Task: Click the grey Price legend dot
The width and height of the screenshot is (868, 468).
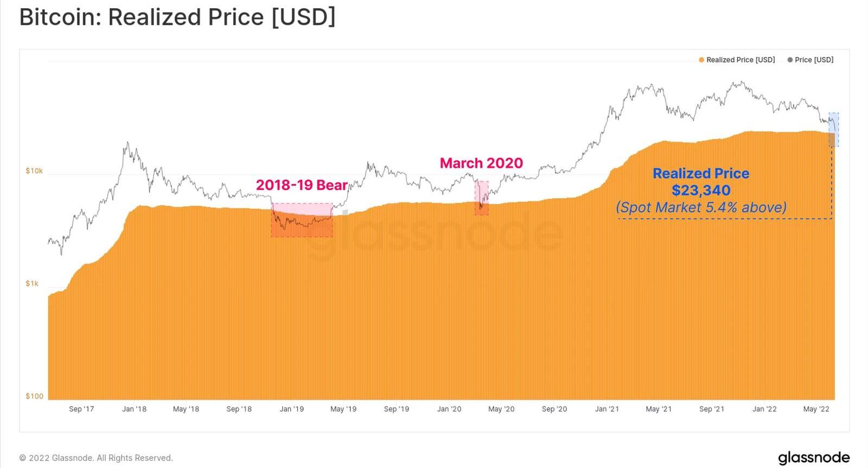Action: pyautogui.click(x=790, y=60)
